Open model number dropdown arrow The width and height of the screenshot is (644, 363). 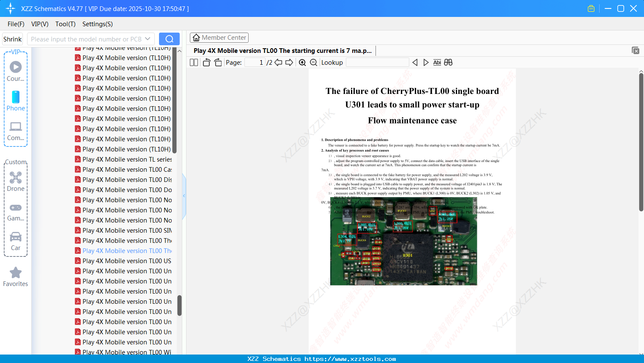[x=148, y=39]
